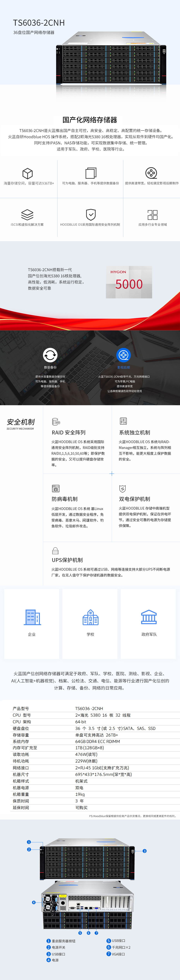Click the spec value 19kg
This screenshot has height=980, width=180.
click(80, 794)
